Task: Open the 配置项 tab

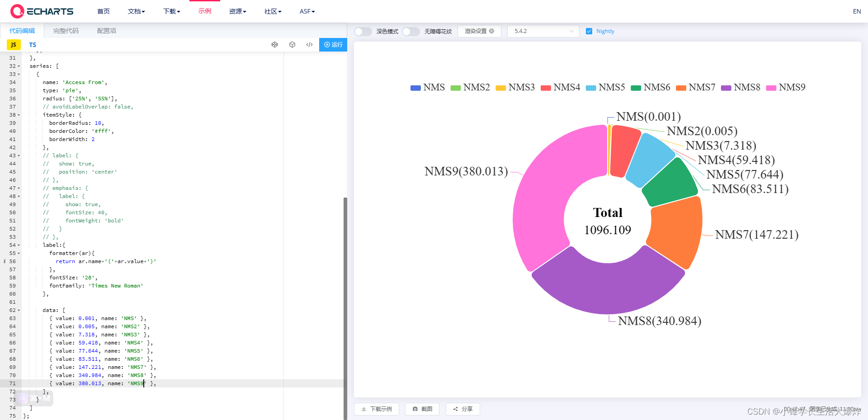Action: (x=107, y=31)
